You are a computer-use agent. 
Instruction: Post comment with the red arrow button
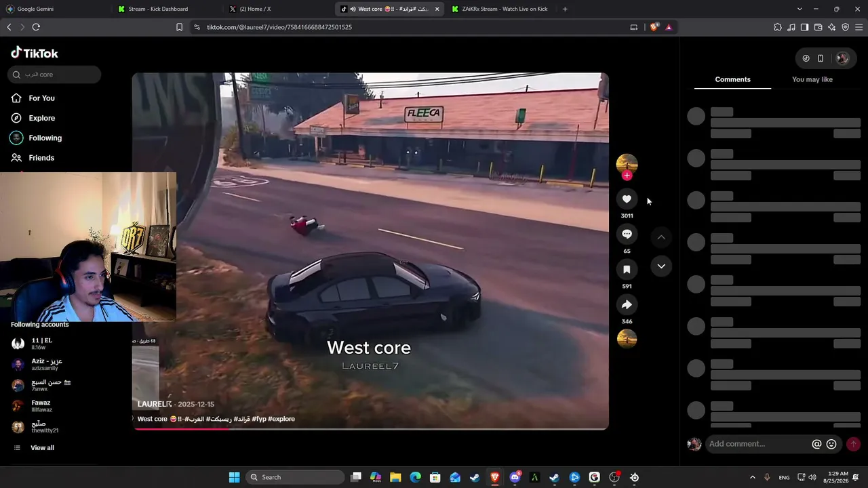853,444
